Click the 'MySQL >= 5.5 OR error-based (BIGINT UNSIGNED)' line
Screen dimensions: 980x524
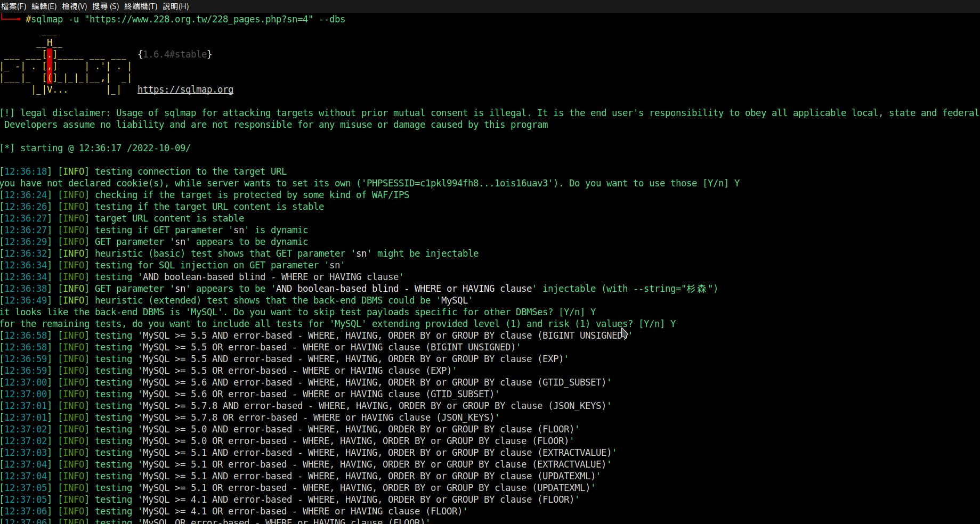pos(261,347)
